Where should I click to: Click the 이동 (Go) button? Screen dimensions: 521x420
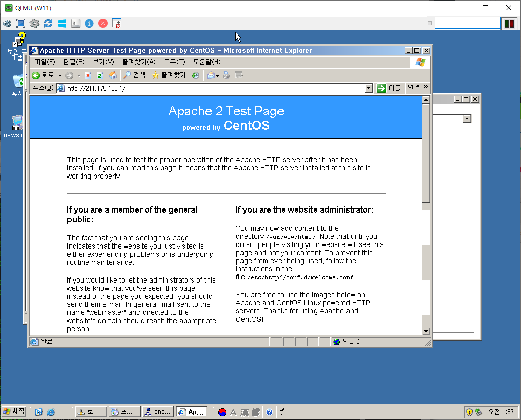(389, 88)
